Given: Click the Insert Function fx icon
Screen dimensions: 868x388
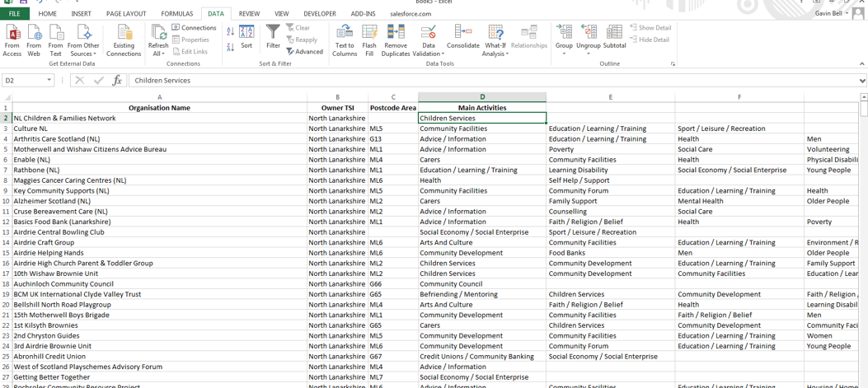Looking at the screenshot, I should pos(117,80).
